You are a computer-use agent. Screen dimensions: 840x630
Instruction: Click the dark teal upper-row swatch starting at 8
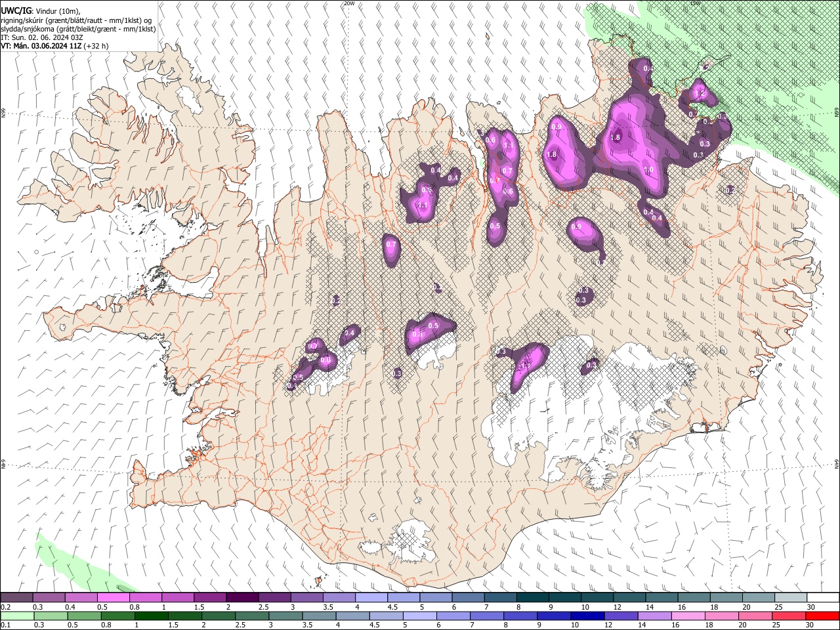[532, 598]
